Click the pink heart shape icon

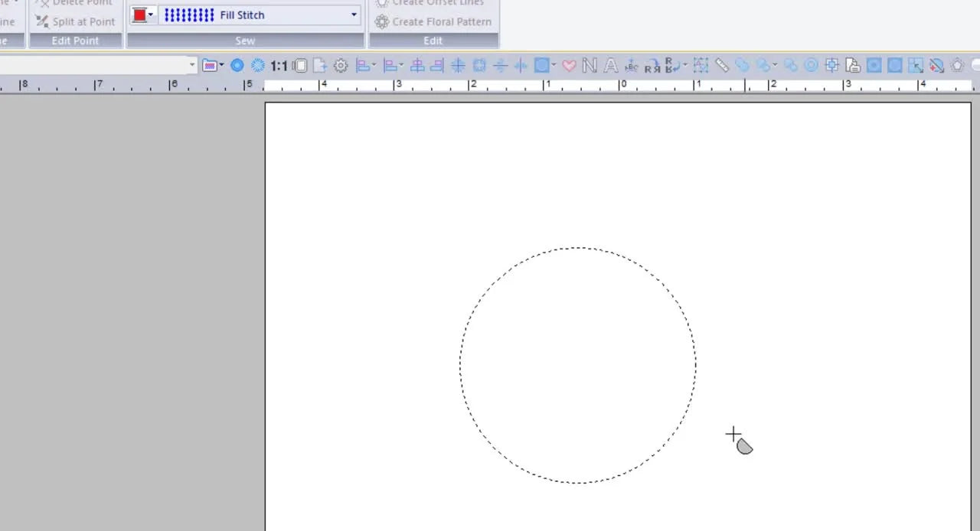pos(569,66)
